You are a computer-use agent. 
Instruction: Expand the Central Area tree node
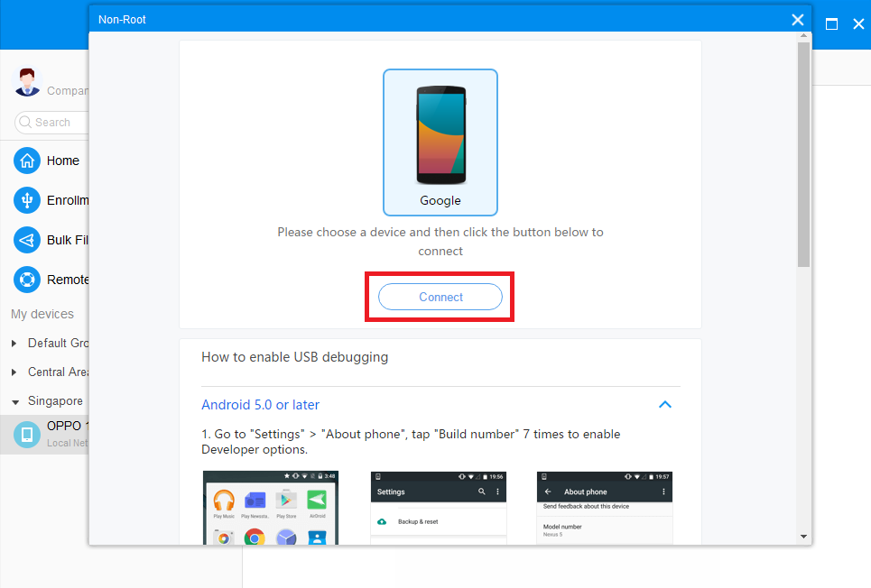pos(14,372)
